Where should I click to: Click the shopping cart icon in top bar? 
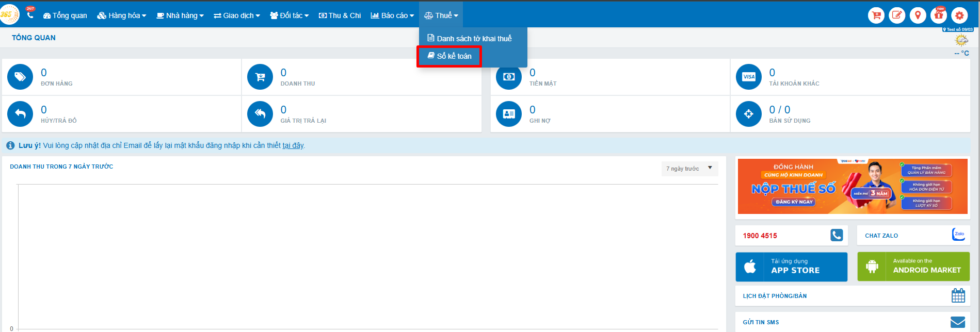[x=876, y=15]
